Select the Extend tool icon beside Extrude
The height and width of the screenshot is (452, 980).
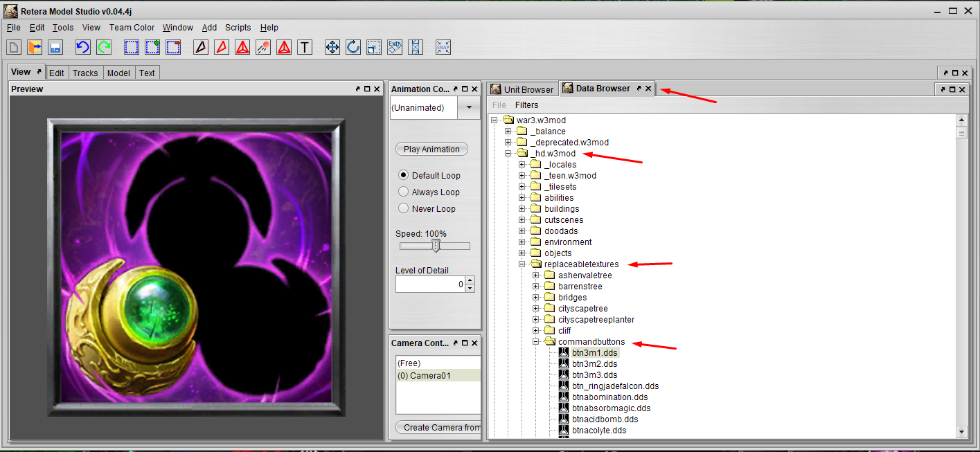point(416,47)
